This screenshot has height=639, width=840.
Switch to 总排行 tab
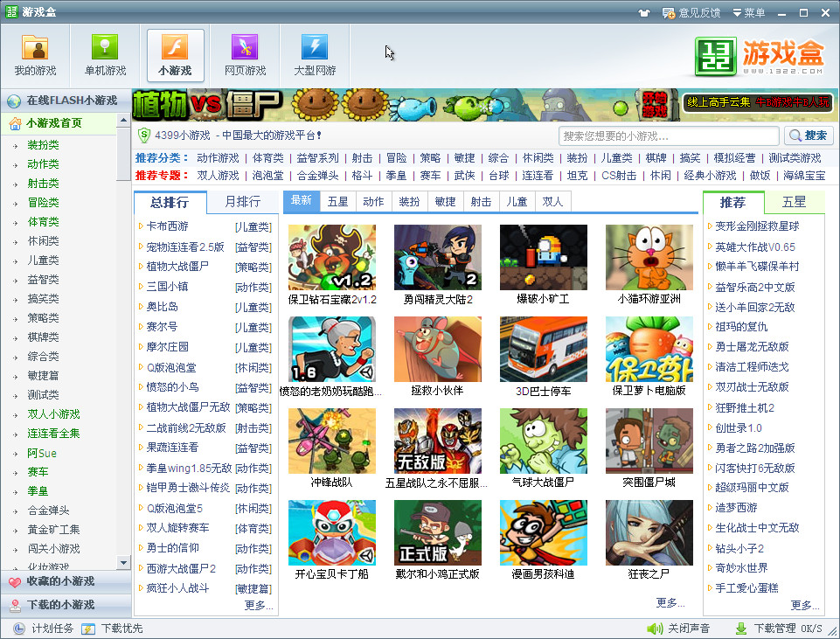(x=170, y=202)
